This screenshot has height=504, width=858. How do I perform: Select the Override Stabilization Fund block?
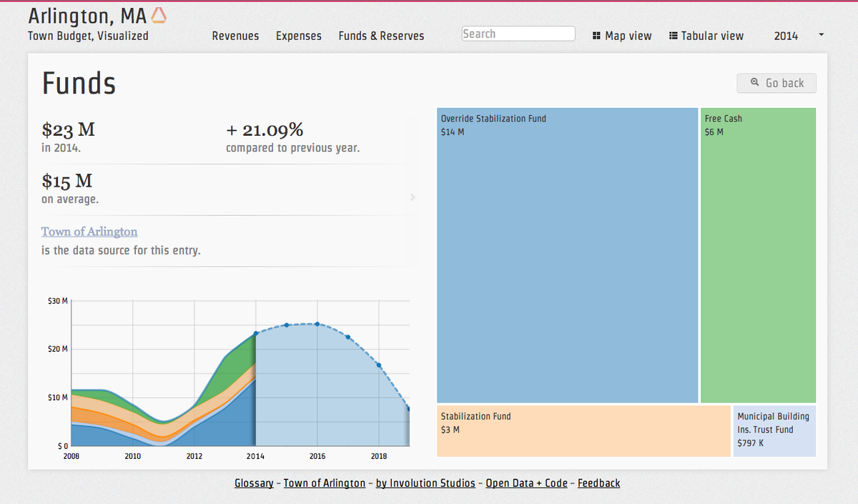click(567, 255)
